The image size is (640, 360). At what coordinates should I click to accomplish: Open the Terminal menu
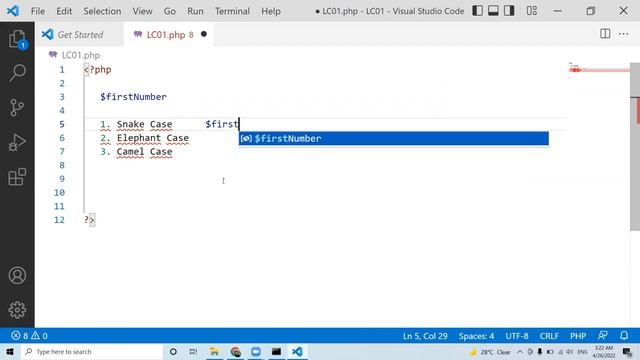tap(232, 11)
